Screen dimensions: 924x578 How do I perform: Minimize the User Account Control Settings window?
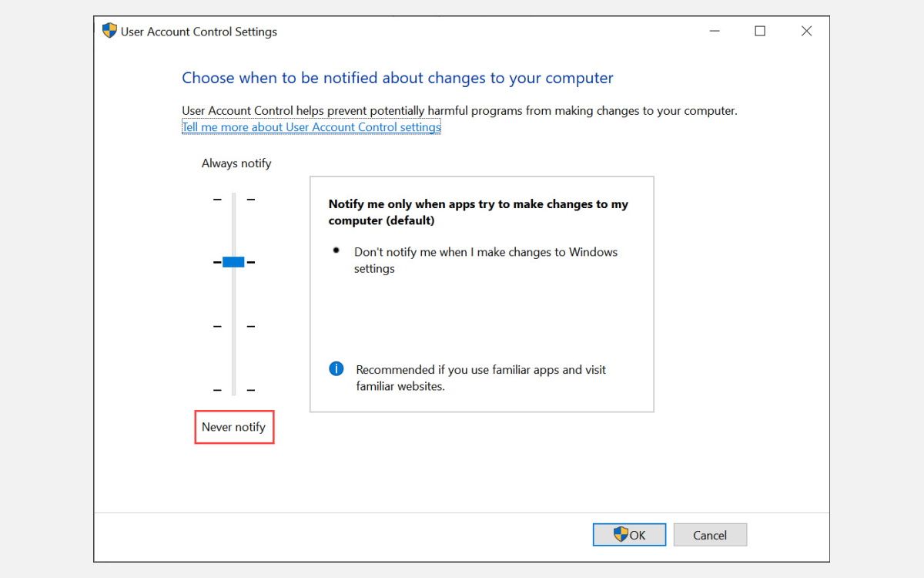[714, 31]
